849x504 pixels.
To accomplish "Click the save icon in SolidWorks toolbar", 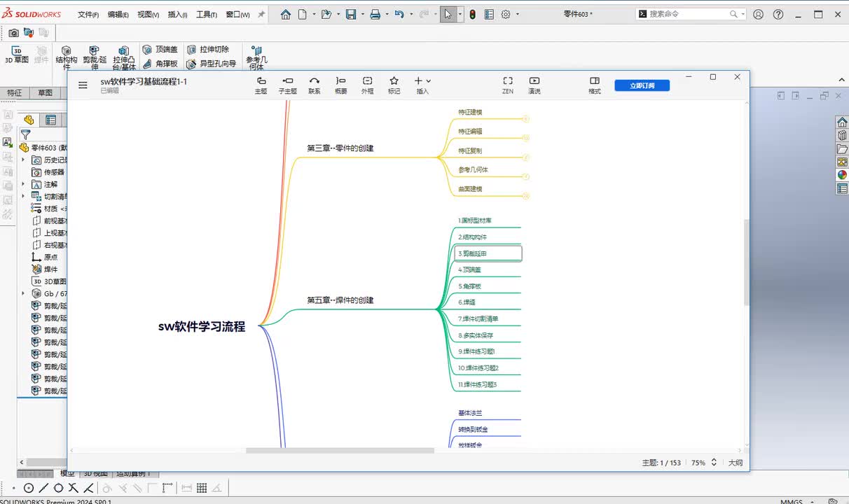I will (351, 14).
